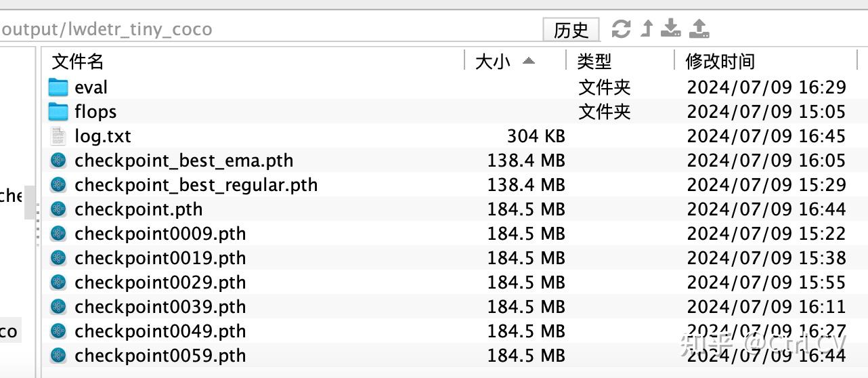Open the 历史 history button
Screen dimensions: 868x378
click(x=571, y=30)
